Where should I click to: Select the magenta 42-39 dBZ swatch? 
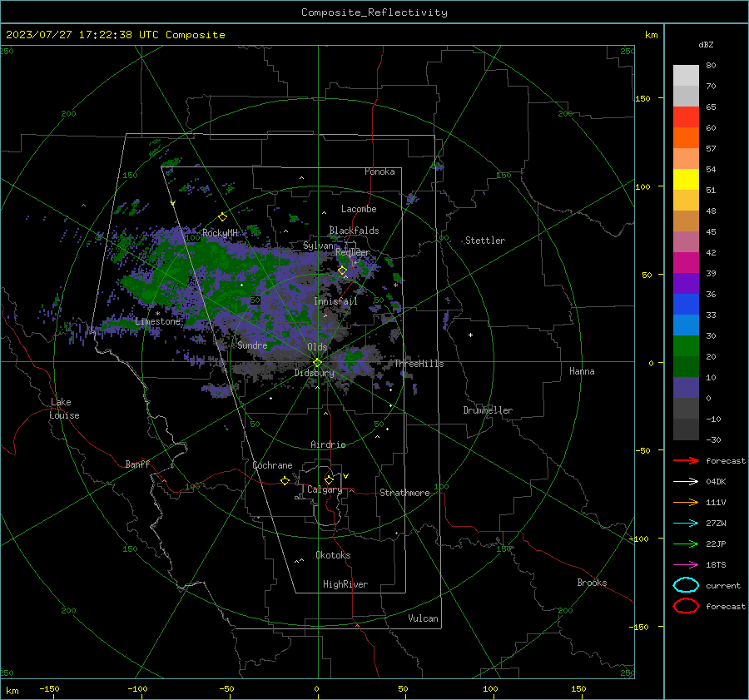click(686, 263)
